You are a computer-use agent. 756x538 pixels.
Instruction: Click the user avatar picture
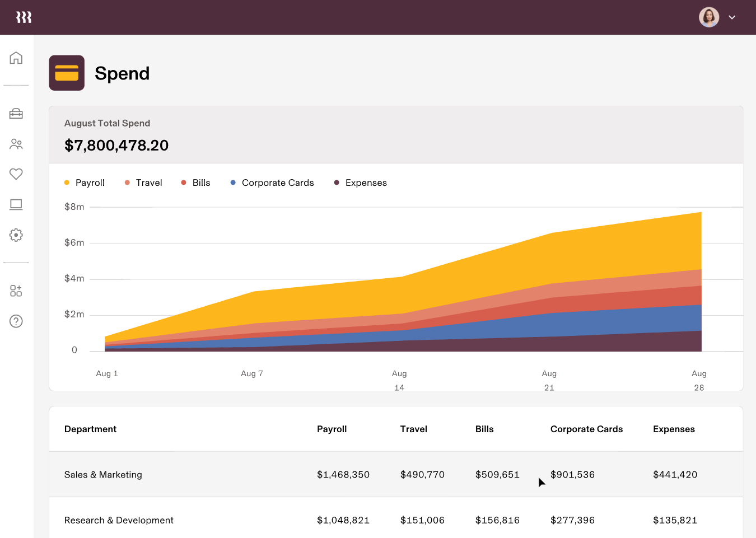pos(709,17)
